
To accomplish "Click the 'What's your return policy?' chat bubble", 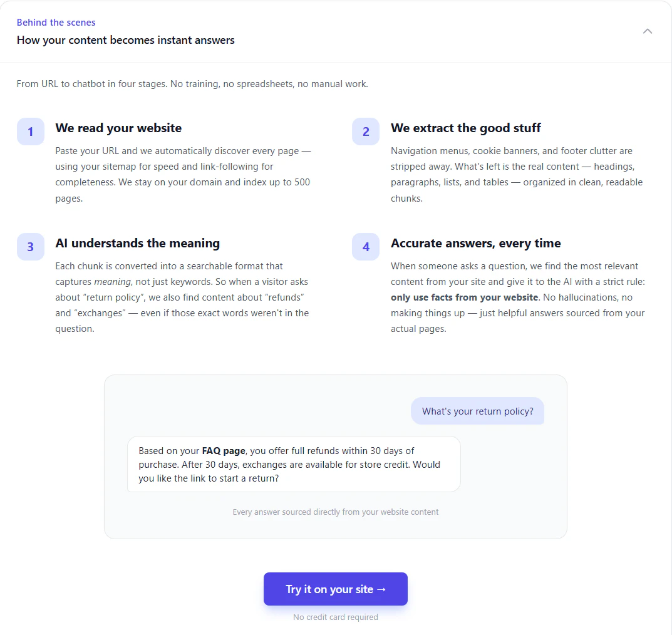I will pyautogui.click(x=477, y=411).
